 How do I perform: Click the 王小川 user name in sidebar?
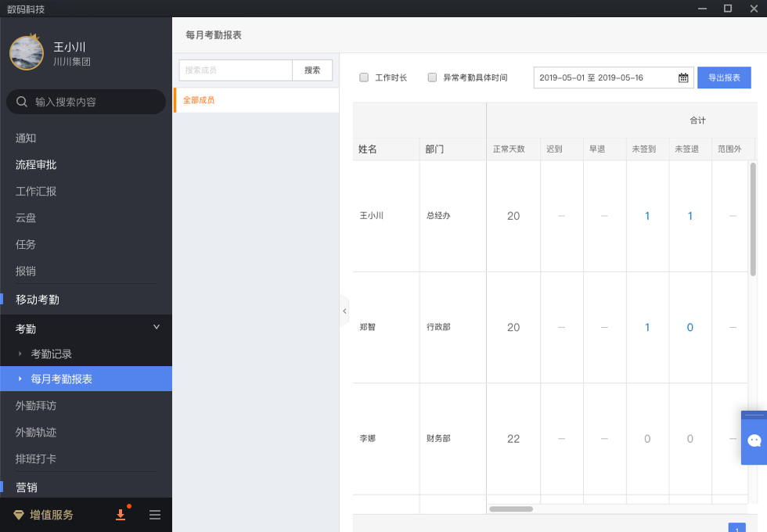pyautogui.click(x=70, y=47)
